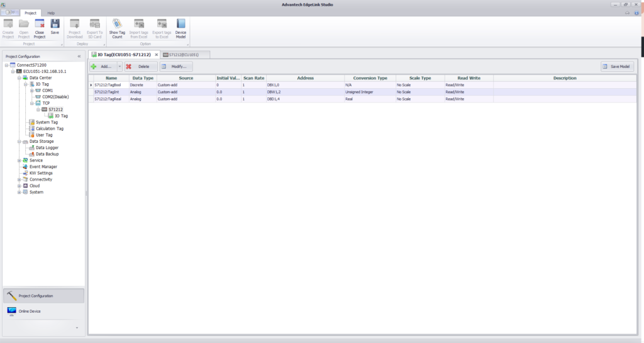Sort by the Data Type column header
Image resolution: width=644 pixels, height=343 pixels.
[143, 78]
